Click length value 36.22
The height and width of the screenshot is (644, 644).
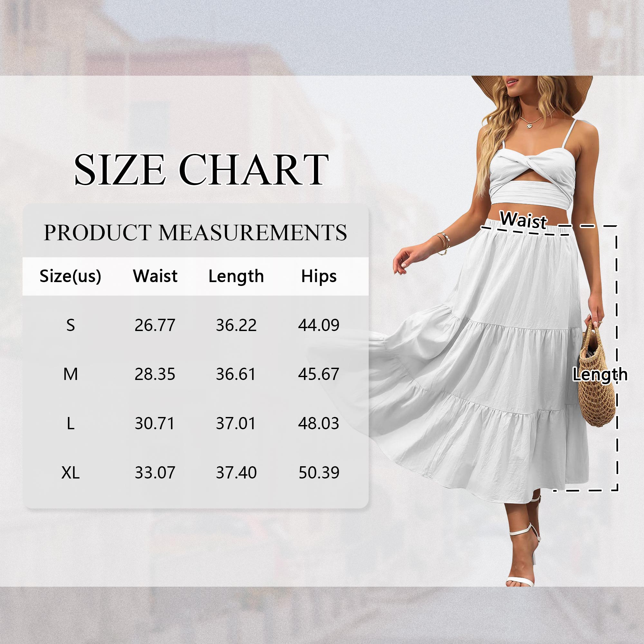tap(236, 325)
